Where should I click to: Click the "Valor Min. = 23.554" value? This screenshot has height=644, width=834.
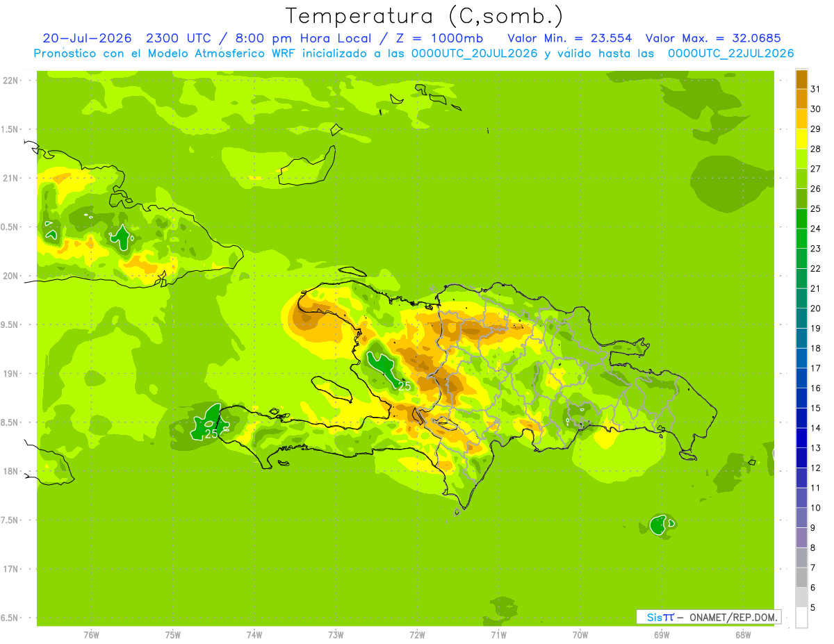coord(570,38)
